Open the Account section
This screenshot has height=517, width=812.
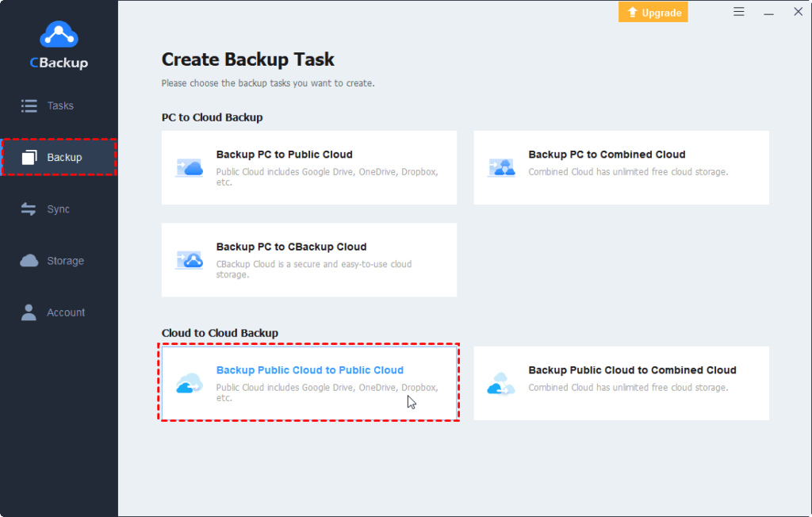(x=59, y=312)
